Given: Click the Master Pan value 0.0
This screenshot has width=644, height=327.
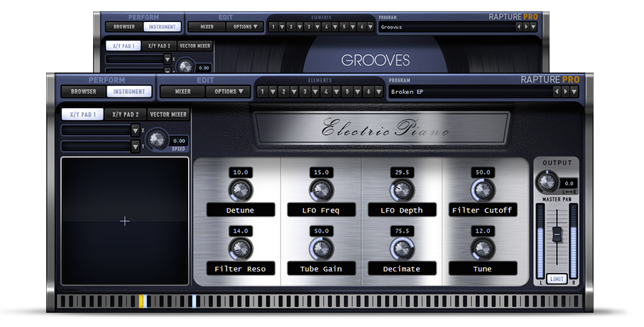Looking at the screenshot, I should coord(569,183).
